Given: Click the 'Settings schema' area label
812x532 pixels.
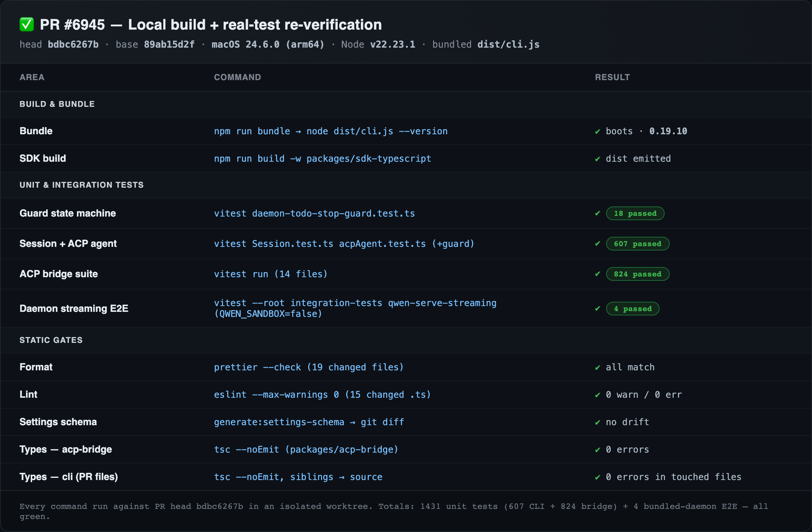Looking at the screenshot, I should point(58,422).
